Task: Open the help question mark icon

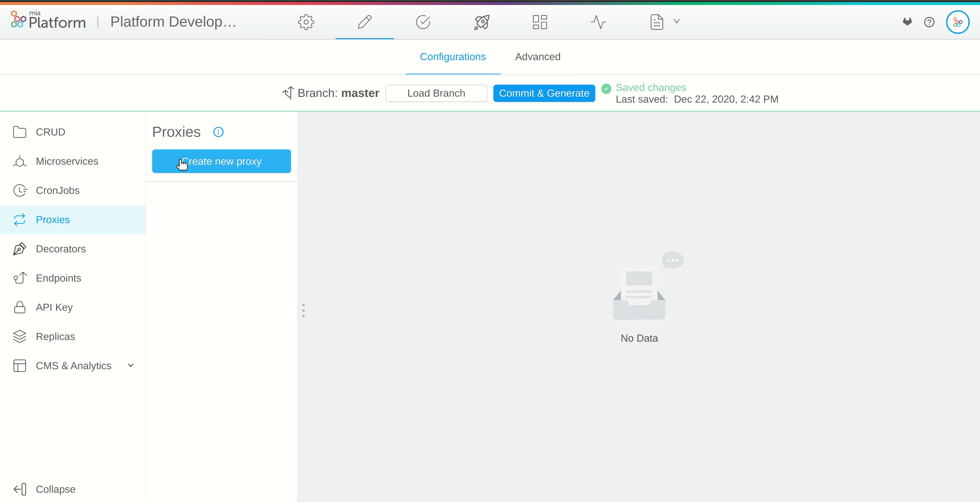Action: pyautogui.click(x=930, y=22)
